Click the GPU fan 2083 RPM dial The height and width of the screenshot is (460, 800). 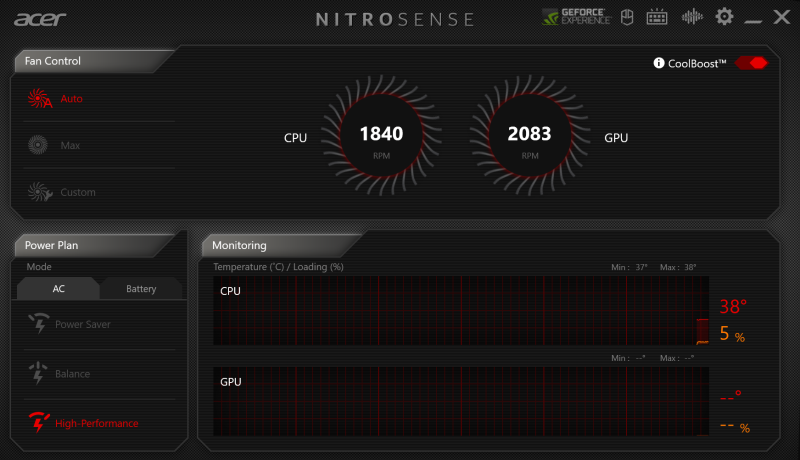[530, 136]
